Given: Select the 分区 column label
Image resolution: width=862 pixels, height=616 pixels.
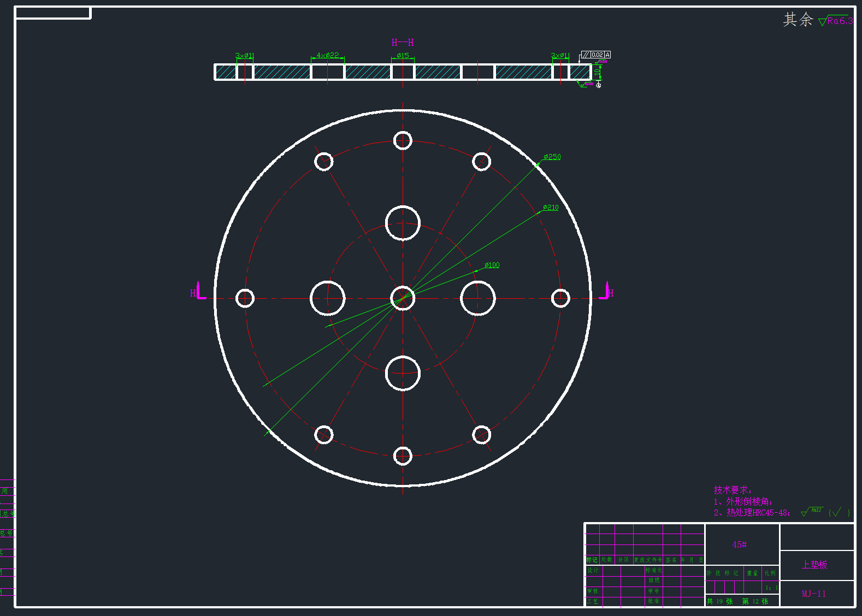Looking at the screenshot, I should (x=623, y=560).
